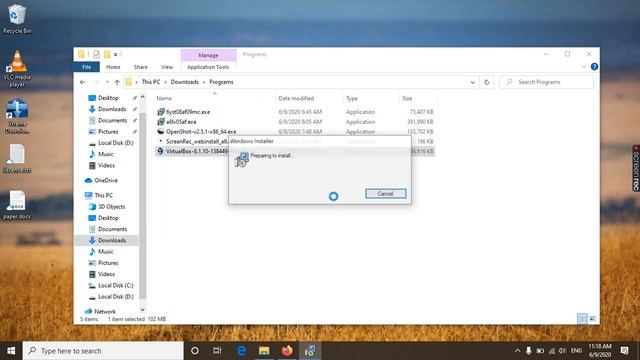Click This PC in address breadcrumb
The width and height of the screenshot is (640, 360).
pyautogui.click(x=151, y=82)
